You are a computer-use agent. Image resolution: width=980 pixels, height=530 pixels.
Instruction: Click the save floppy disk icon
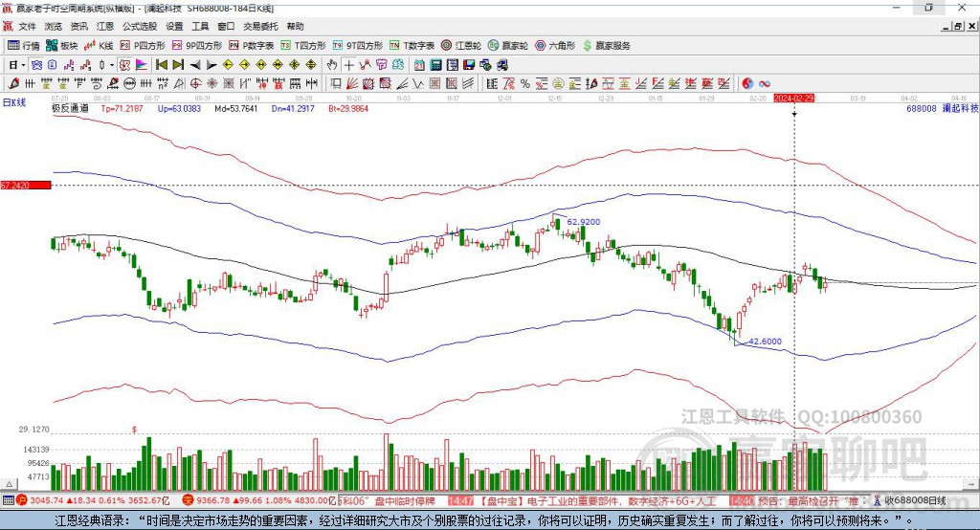[469, 65]
